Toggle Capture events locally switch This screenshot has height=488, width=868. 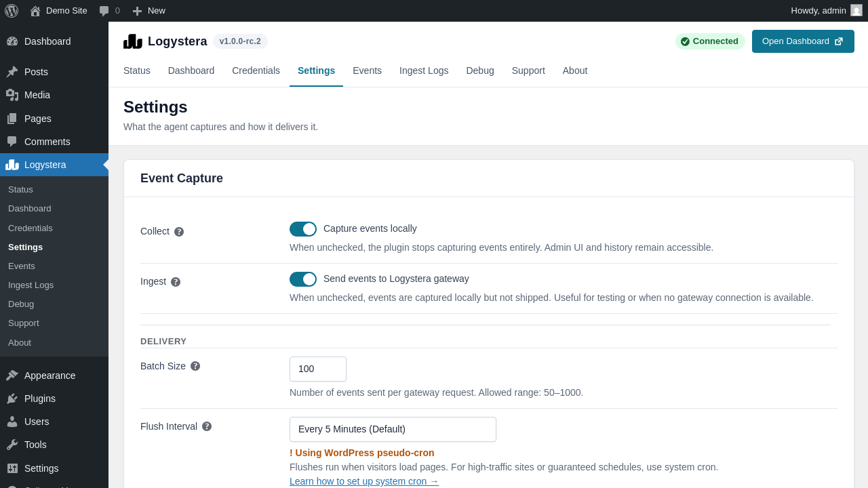click(303, 229)
